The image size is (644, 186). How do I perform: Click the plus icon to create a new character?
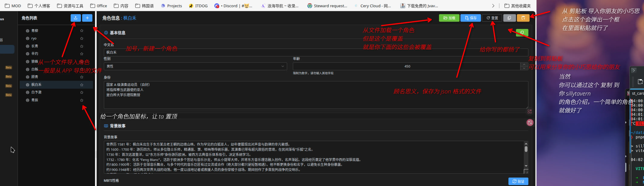(x=87, y=18)
